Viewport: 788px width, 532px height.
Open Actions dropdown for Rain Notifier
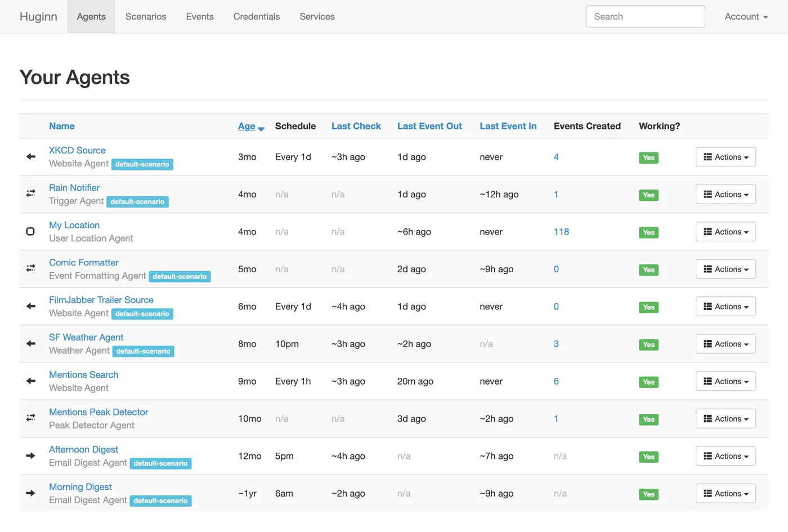tap(726, 195)
